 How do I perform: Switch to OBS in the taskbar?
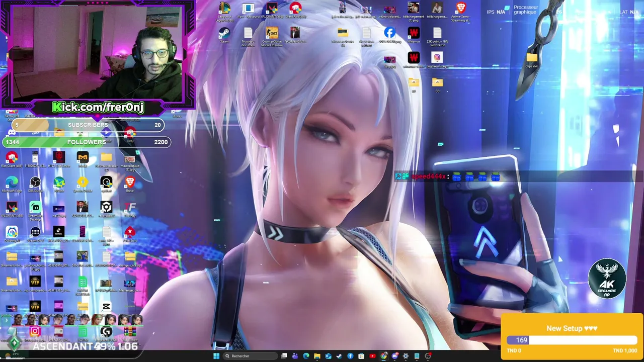tap(428, 356)
